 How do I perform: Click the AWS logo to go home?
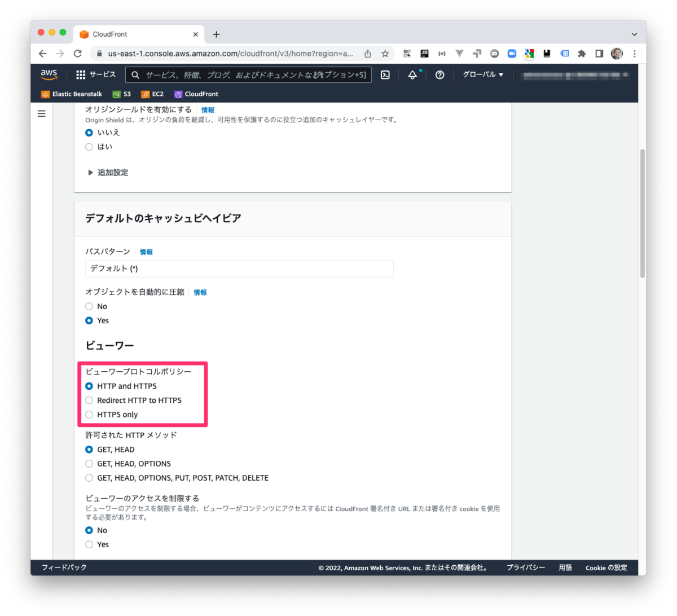[x=49, y=74]
